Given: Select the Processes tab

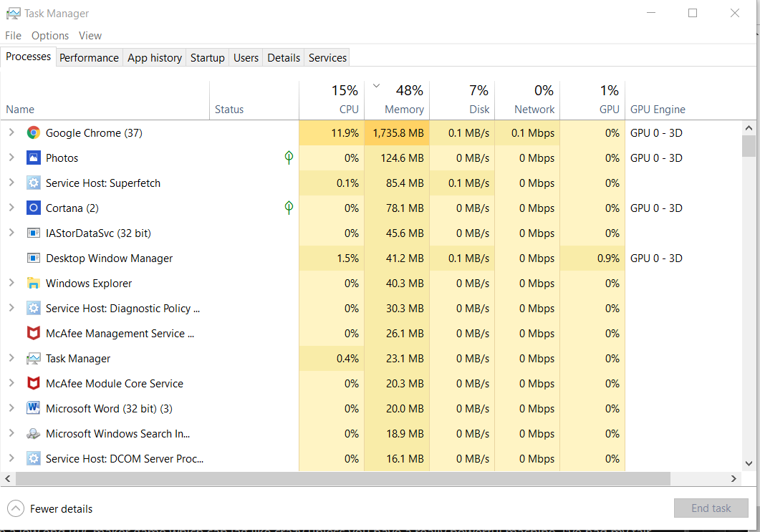Looking at the screenshot, I should pyautogui.click(x=28, y=57).
